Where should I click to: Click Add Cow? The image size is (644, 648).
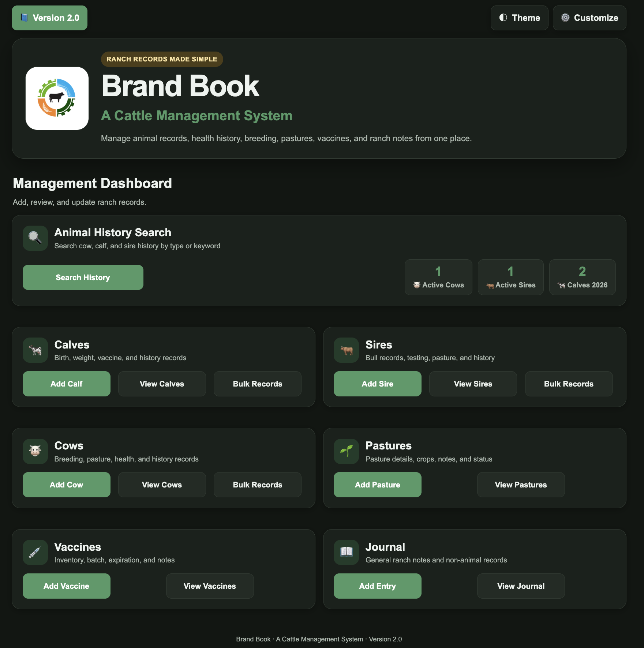67,485
